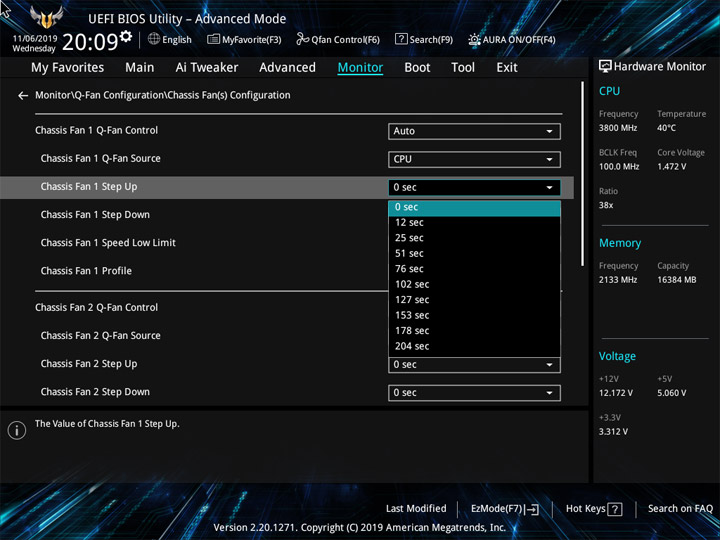Image resolution: width=720 pixels, height=540 pixels.
Task: Select 127 sec option
Action: click(474, 300)
